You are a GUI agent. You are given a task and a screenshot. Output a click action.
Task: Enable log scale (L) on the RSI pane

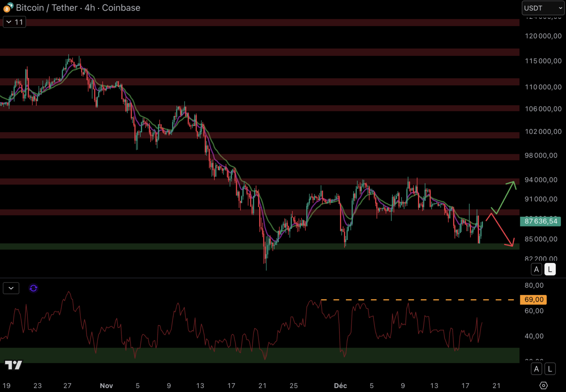pyautogui.click(x=550, y=369)
